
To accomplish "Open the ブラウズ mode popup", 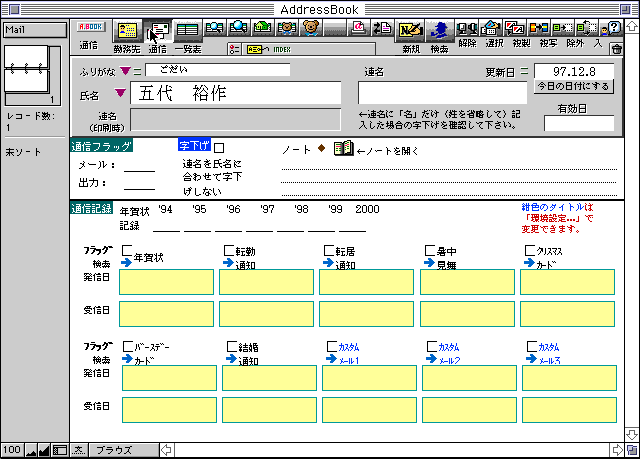I will (x=123, y=450).
